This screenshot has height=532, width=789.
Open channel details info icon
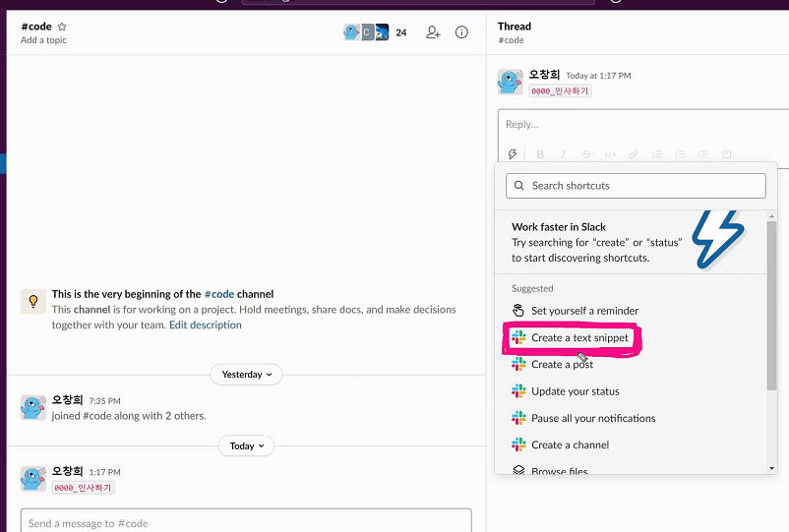[x=461, y=32]
